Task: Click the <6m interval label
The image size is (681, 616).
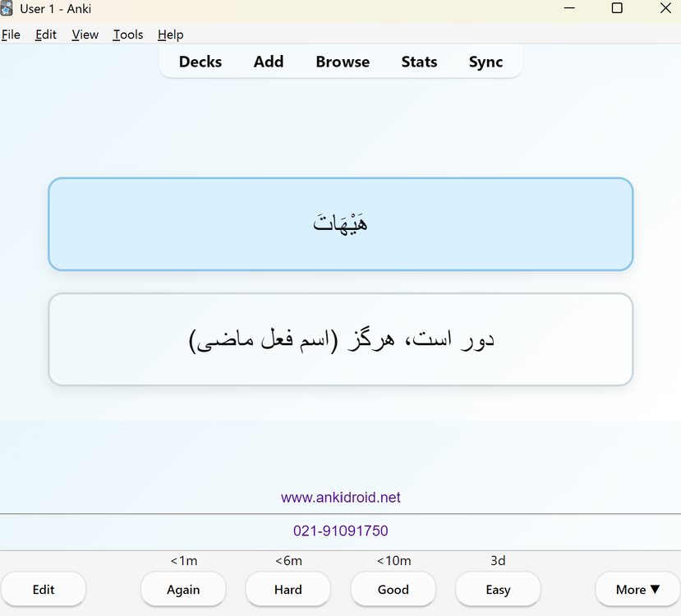Action: tap(288, 560)
